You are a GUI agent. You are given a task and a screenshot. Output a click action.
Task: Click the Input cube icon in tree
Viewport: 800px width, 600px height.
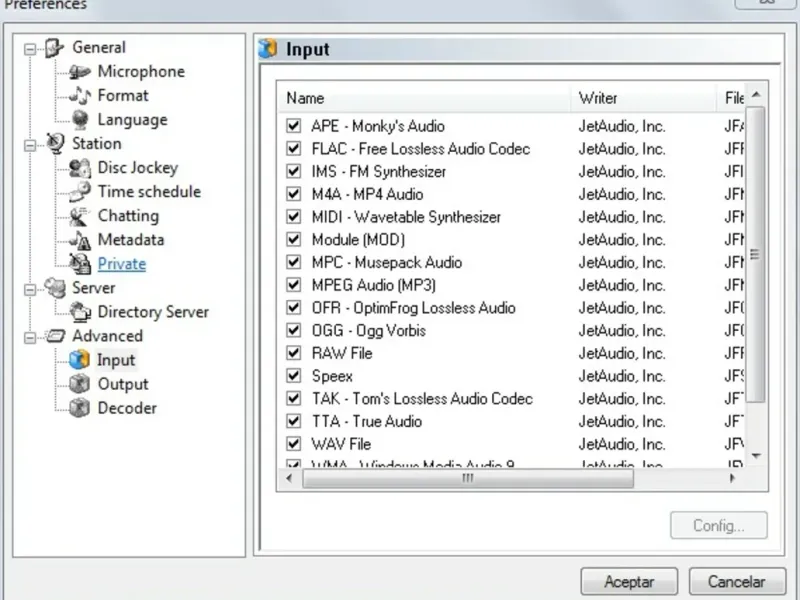tap(80, 360)
